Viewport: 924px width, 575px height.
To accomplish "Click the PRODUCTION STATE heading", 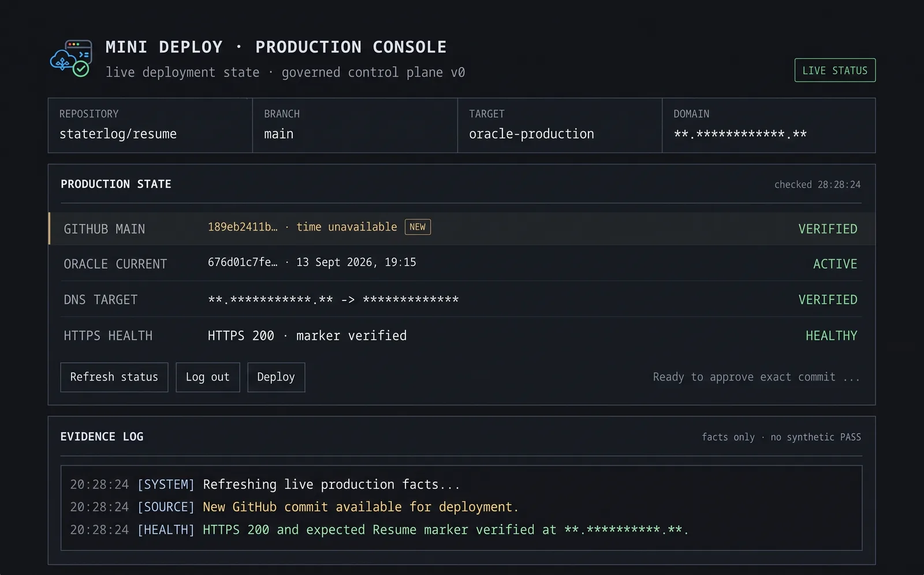I will (116, 184).
